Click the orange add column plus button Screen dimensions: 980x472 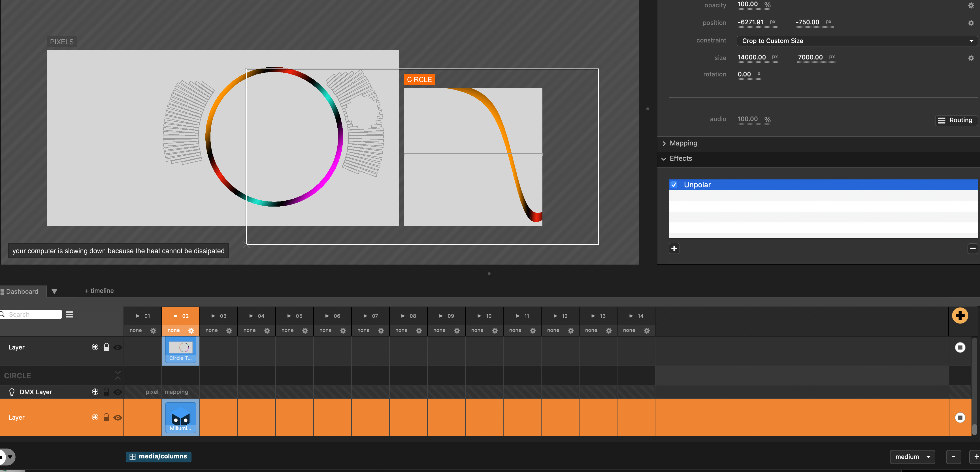(x=959, y=316)
